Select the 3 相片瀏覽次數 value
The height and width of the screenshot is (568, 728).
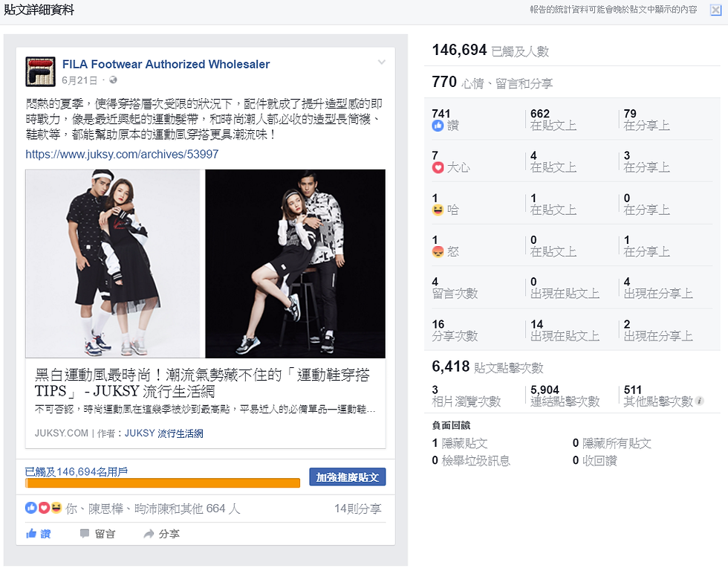tap(467, 396)
